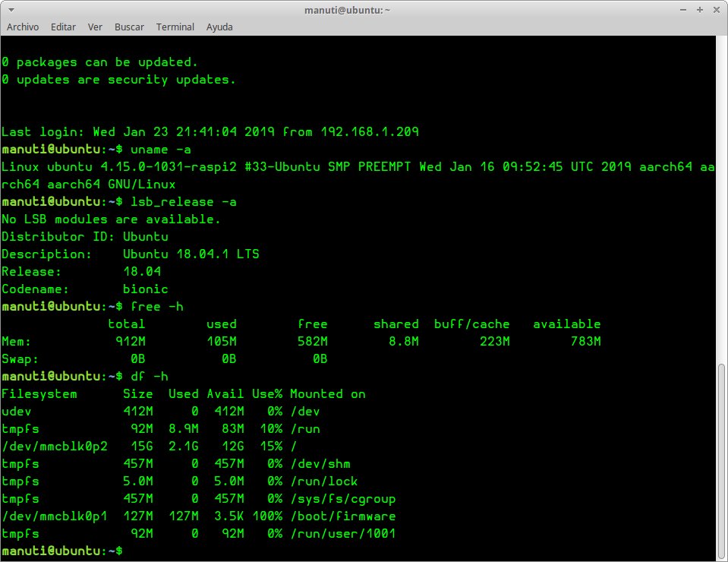
Task: Click the '/boot/firmware' mount point
Action: pos(342,516)
